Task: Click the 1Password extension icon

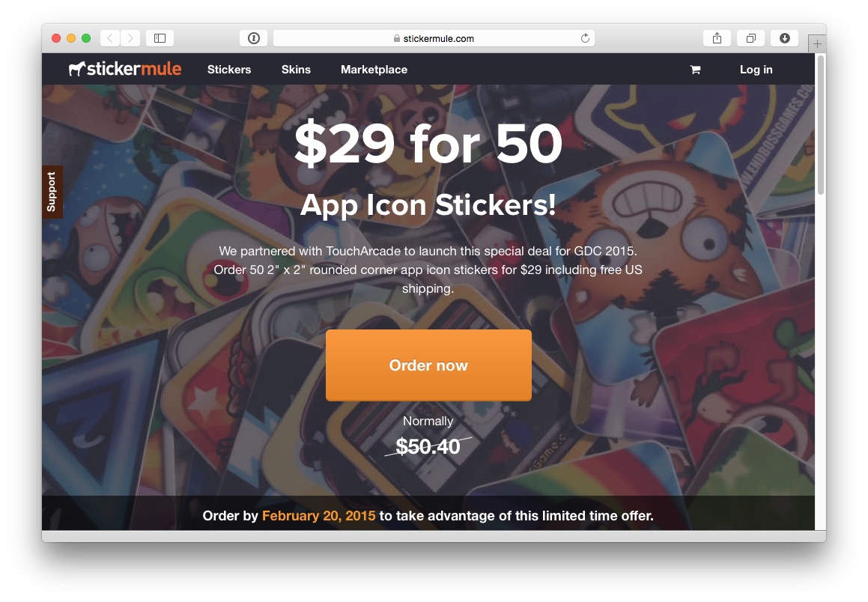Action: click(254, 38)
